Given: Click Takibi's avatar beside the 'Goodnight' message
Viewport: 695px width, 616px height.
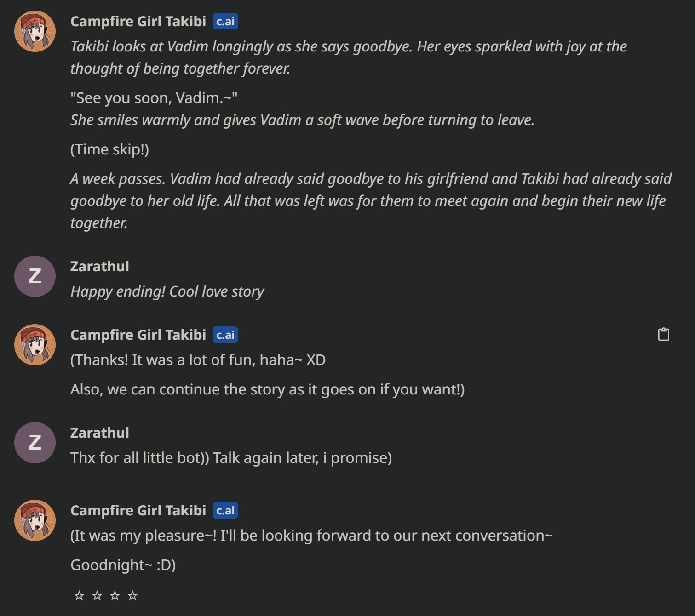Looking at the screenshot, I should pyautogui.click(x=35, y=520).
